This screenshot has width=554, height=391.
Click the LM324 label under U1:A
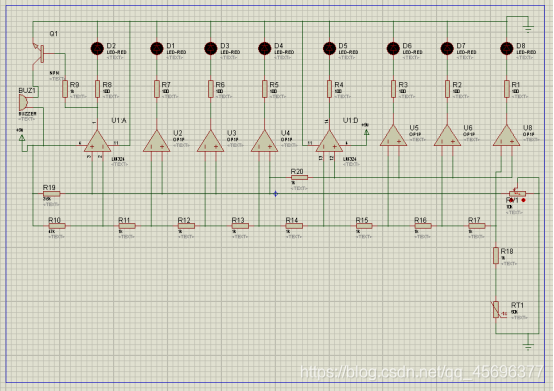point(118,159)
